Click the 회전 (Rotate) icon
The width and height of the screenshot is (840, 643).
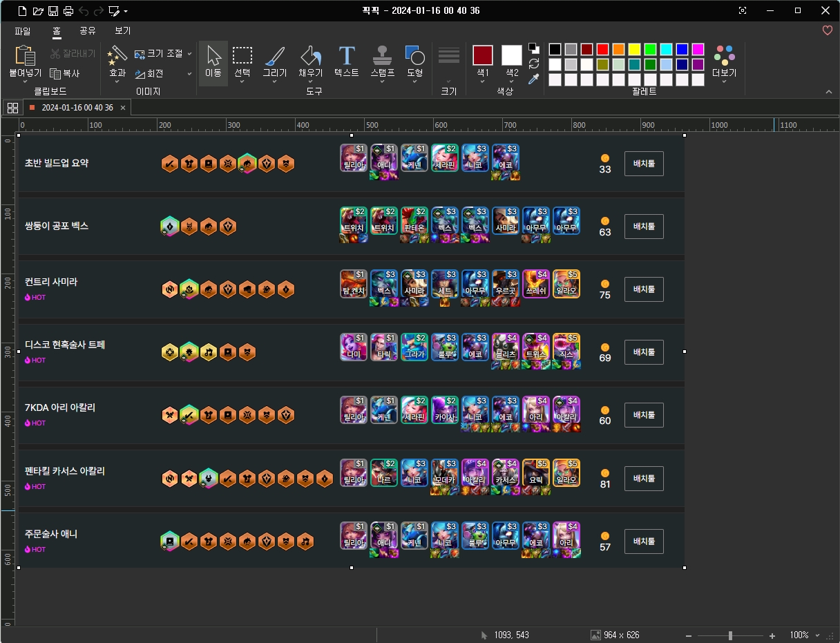[x=140, y=73]
